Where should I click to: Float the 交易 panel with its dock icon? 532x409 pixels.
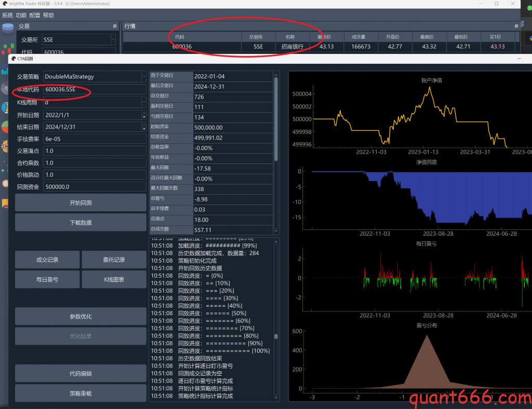[115, 26]
